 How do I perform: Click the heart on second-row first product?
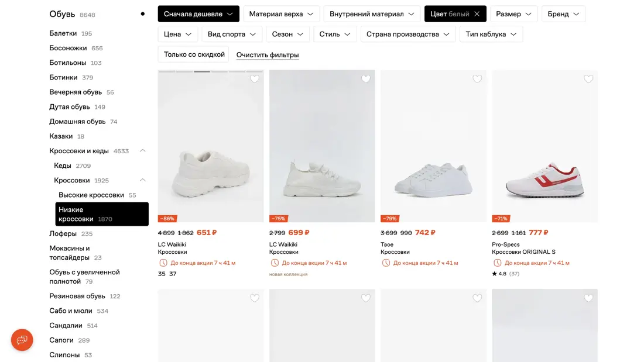pyautogui.click(x=255, y=298)
